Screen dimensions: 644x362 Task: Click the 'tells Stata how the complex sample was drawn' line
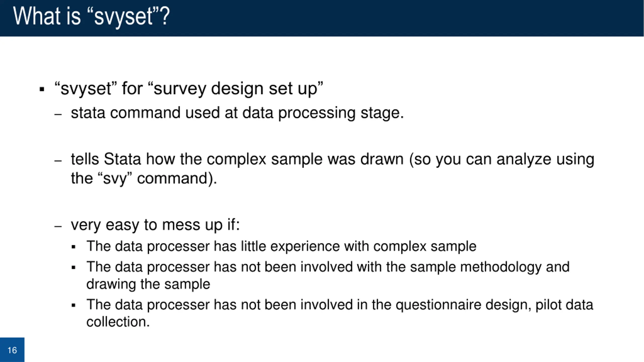pyautogui.click(x=333, y=160)
